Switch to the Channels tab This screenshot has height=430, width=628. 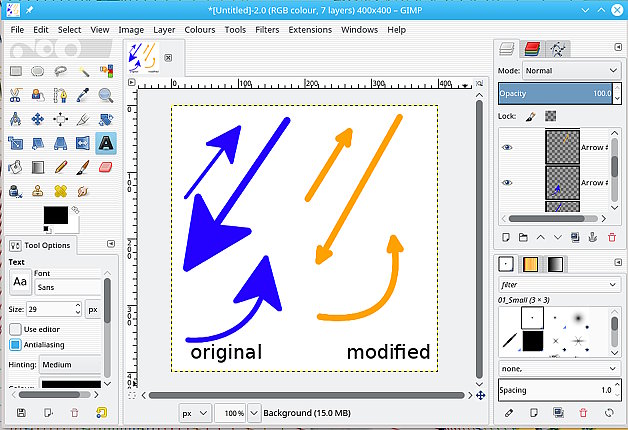click(x=532, y=49)
